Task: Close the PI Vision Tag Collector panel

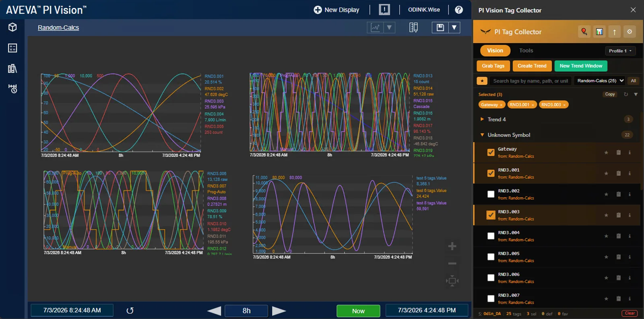Action: click(x=633, y=10)
